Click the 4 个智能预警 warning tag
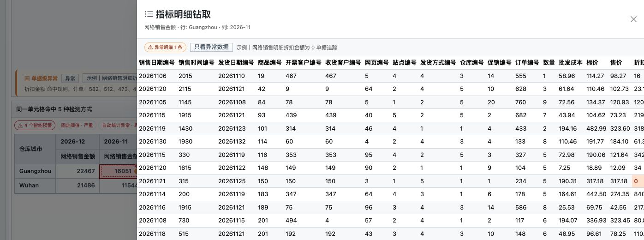 tap(35, 125)
